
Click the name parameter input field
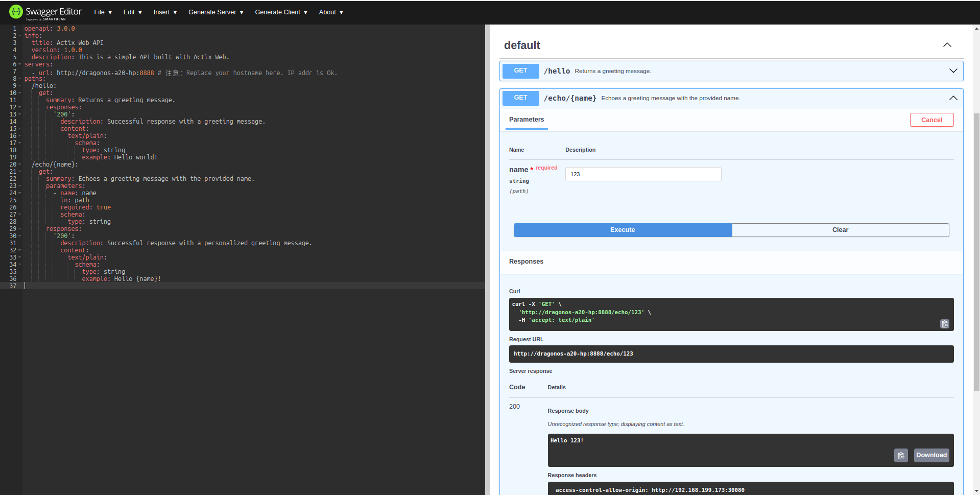point(643,174)
